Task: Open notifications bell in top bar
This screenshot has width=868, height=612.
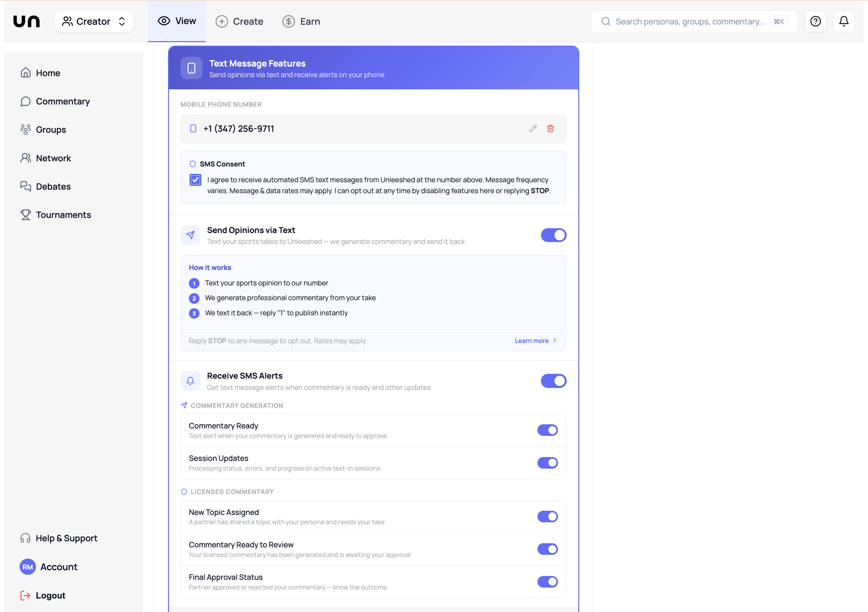Action: [844, 21]
